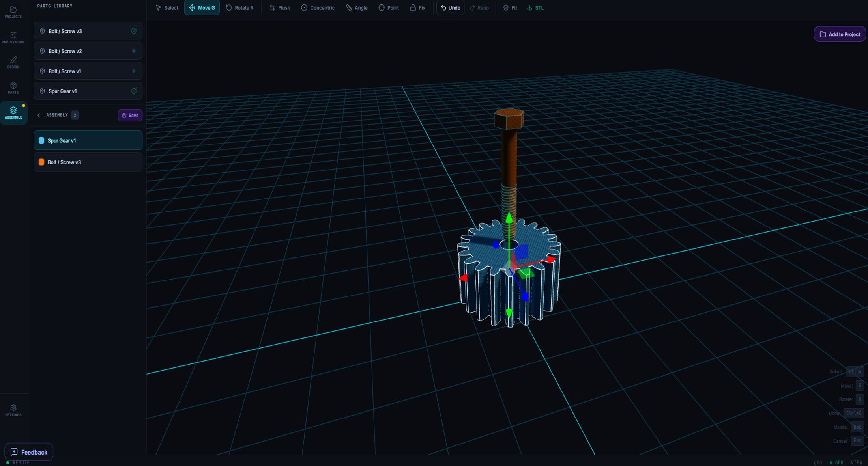
Task: Click the red right-pointing gizmo arrow
Action: [551, 259]
